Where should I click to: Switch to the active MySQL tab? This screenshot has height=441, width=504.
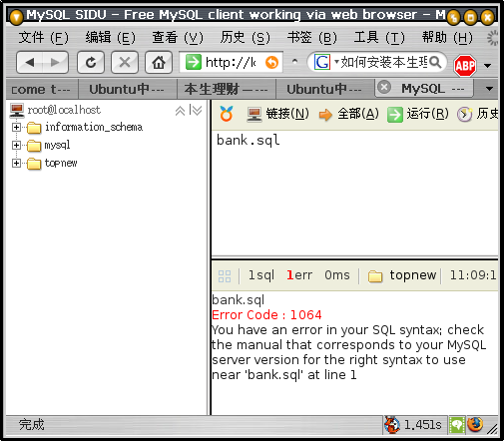point(424,89)
